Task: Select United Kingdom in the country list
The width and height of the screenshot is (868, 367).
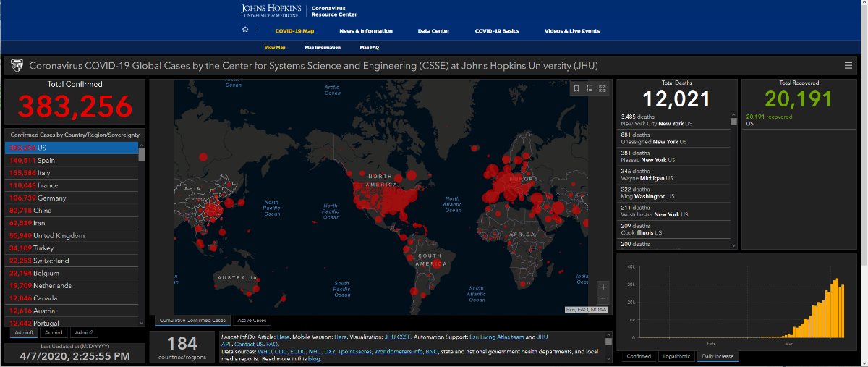Action: [72, 235]
